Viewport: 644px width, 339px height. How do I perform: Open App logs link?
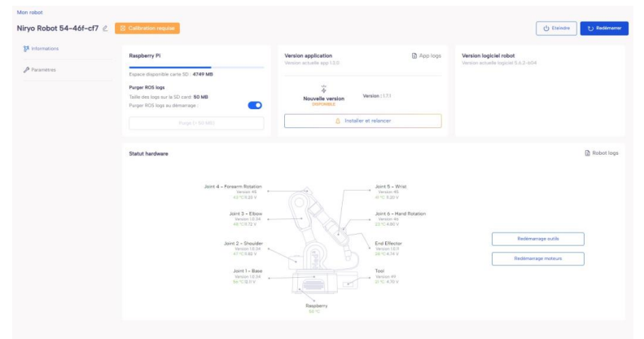click(x=427, y=55)
